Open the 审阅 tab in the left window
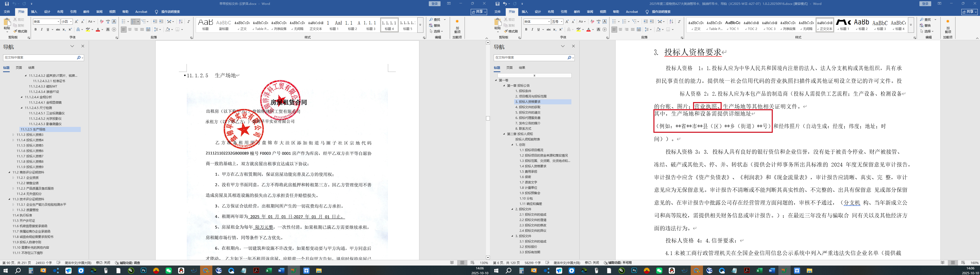 [x=99, y=12]
